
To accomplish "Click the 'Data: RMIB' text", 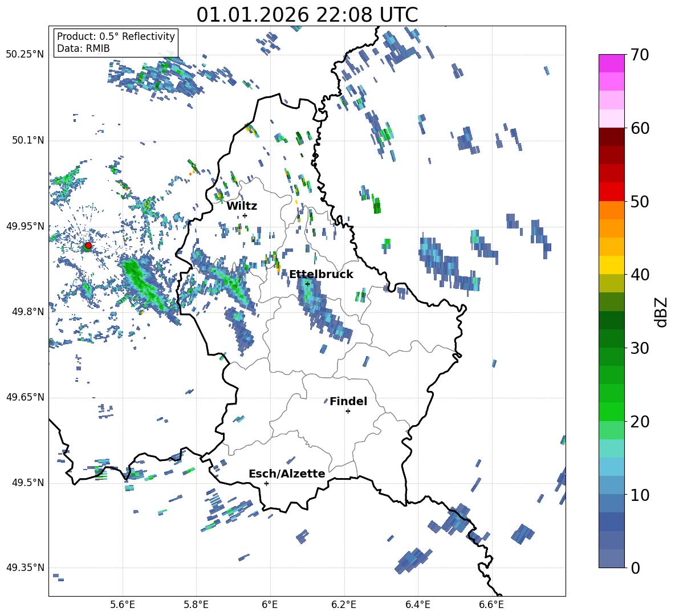I will click(x=83, y=48).
